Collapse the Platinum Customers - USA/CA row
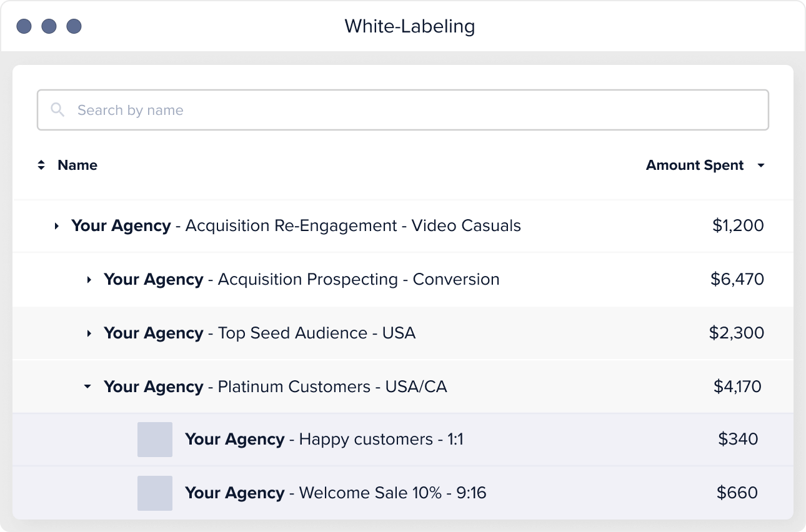Viewport: 806px width, 532px height. coord(87,387)
